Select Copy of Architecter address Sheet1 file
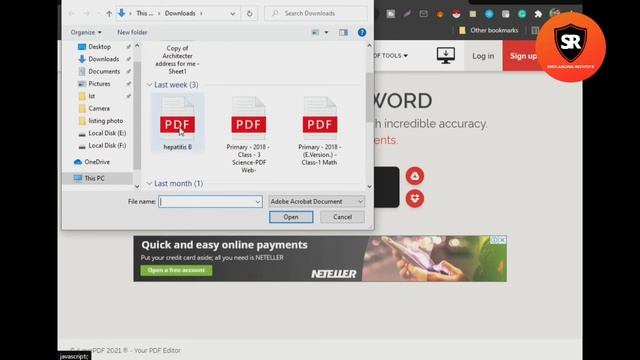Viewport: 640px width, 360px height. (177, 60)
